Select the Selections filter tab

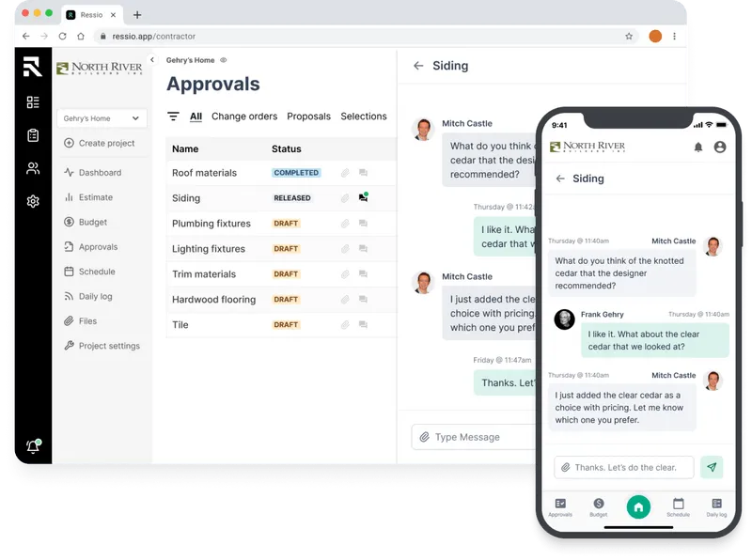coord(364,116)
